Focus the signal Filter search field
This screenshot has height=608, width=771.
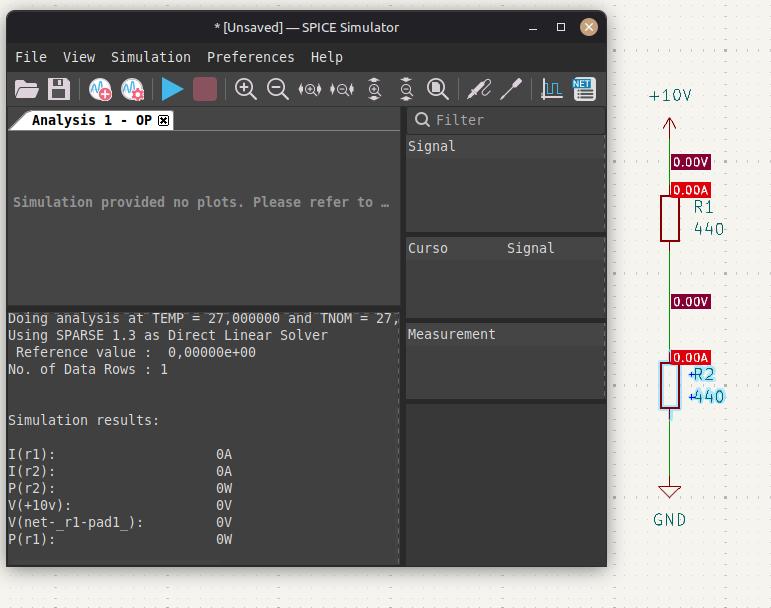click(x=505, y=120)
